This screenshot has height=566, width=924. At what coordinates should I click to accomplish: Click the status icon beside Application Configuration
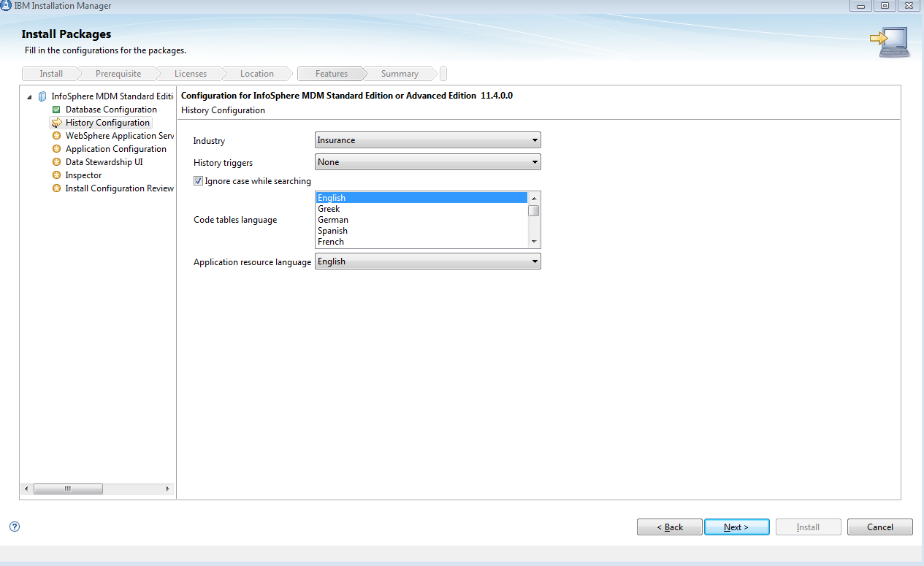click(x=56, y=149)
